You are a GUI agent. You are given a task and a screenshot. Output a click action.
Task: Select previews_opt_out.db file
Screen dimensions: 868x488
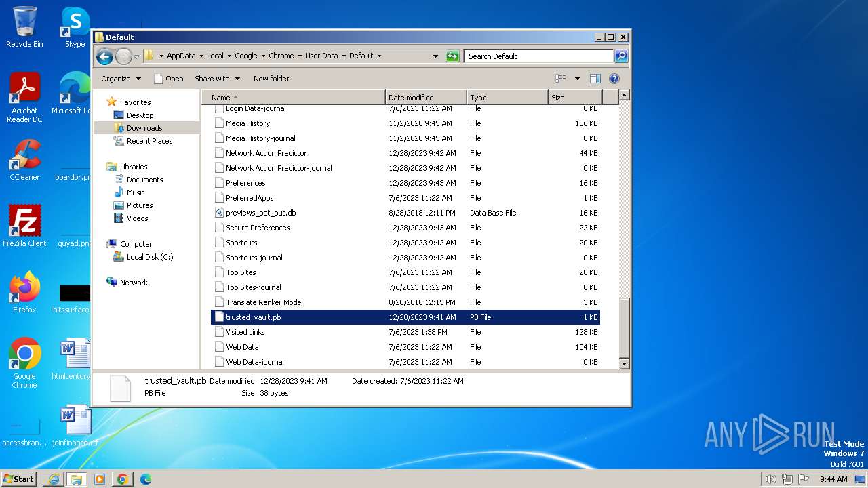click(x=260, y=213)
